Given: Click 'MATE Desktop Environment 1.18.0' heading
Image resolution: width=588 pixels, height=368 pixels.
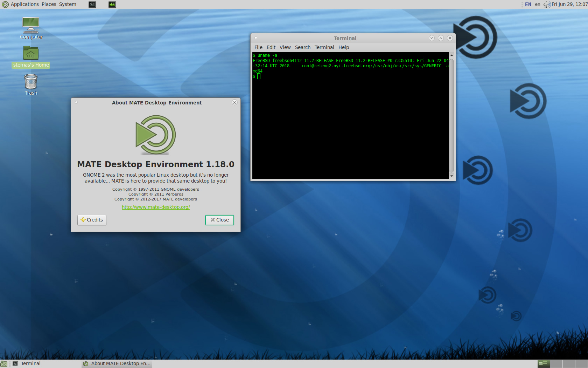Looking at the screenshot, I should coord(156,164).
